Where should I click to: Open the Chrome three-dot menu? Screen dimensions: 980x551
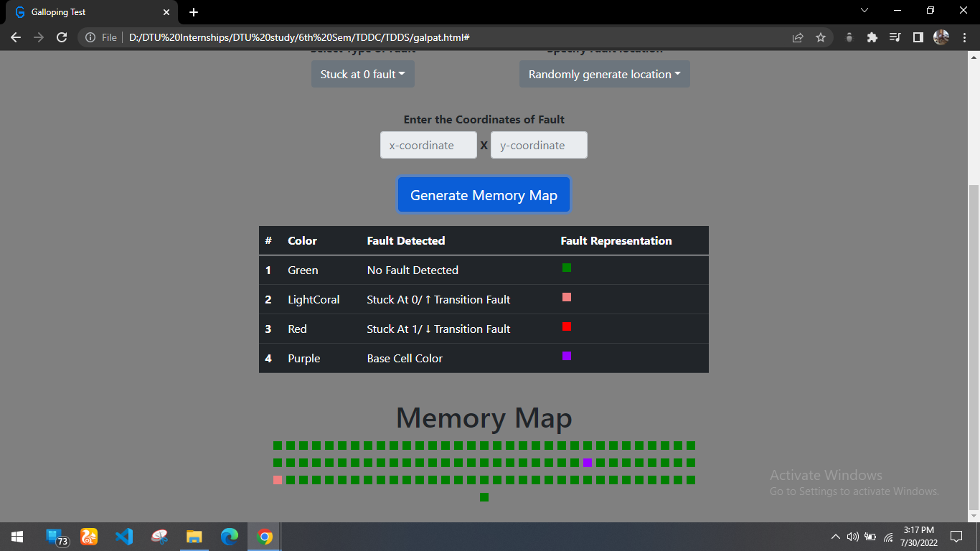click(963, 37)
